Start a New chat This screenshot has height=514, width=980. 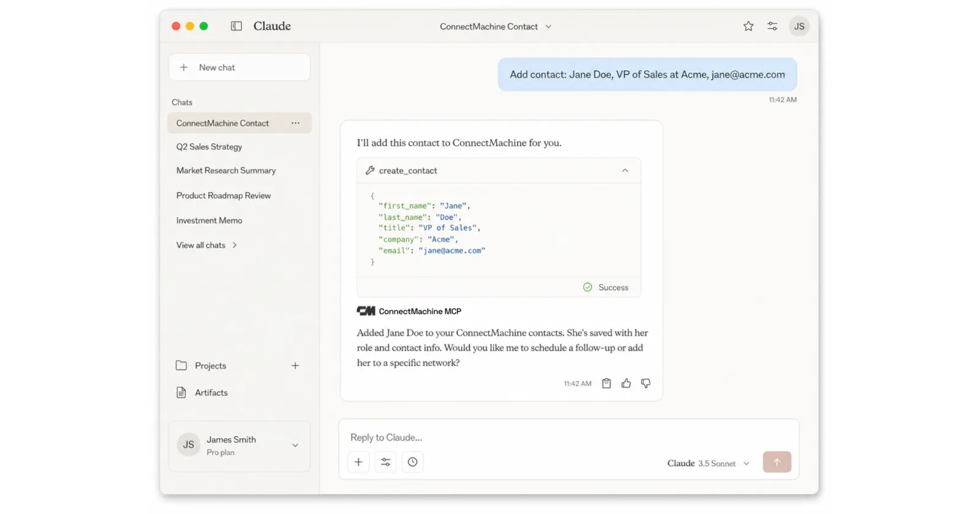tap(239, 67)
